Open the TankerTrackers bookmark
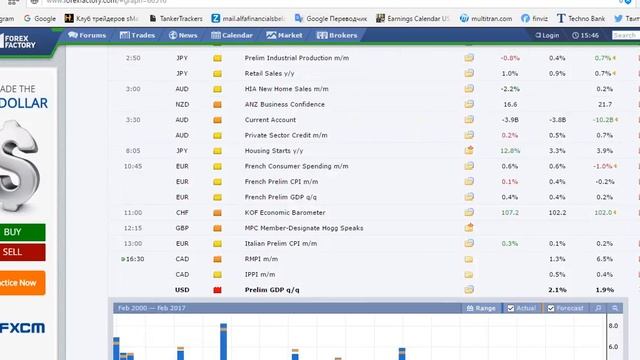This screenshot has height=360, width=640. [x=176, y=18]
